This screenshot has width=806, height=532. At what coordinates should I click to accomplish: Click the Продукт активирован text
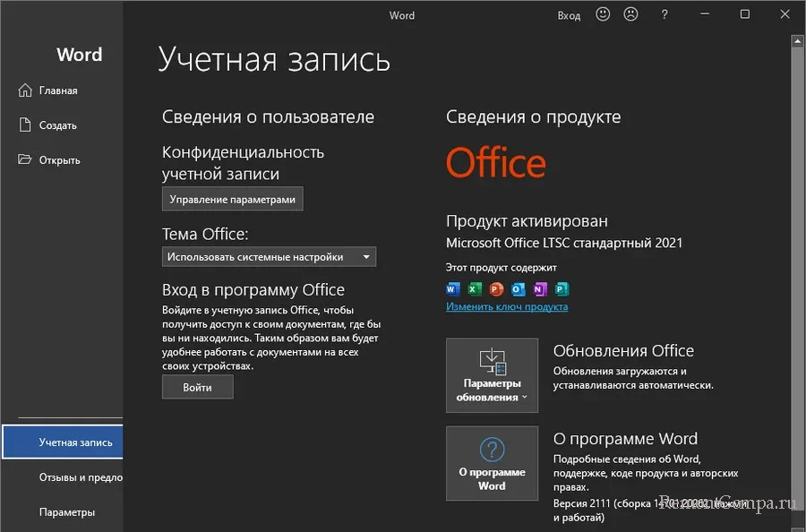[527, 220]
